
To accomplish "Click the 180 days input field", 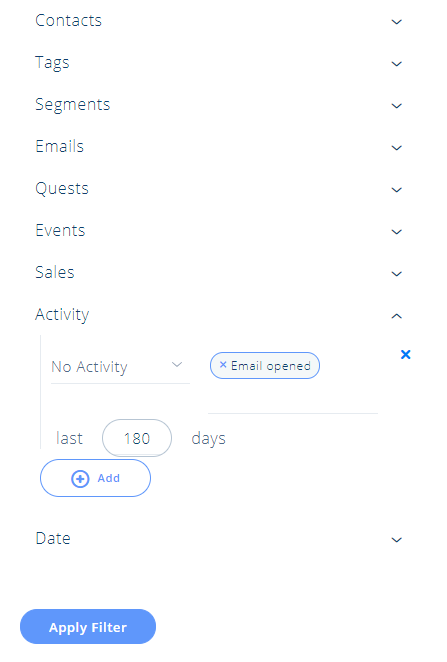I will [137, 438].
